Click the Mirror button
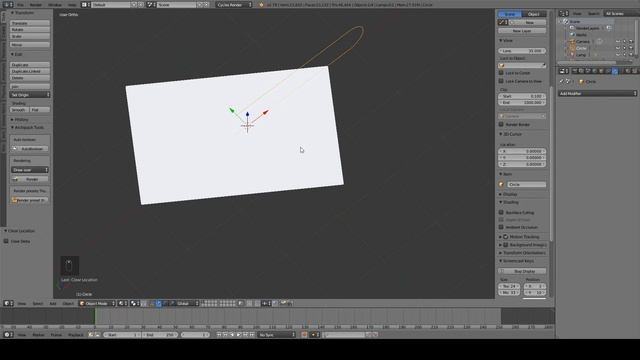Screen dimensions: 640x360 click(x=30, y=45)
